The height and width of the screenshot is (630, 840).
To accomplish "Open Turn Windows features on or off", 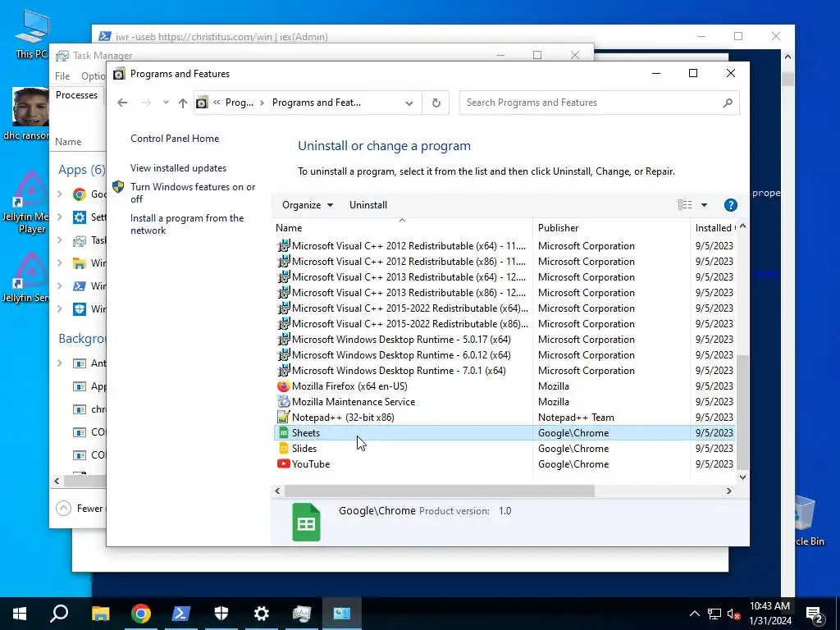I will [193, 193].
